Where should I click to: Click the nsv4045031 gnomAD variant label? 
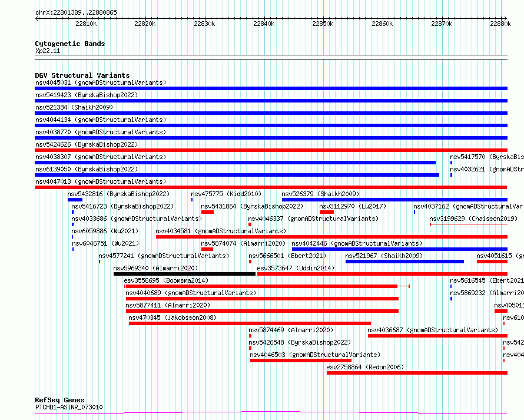[x=101, y=82]
